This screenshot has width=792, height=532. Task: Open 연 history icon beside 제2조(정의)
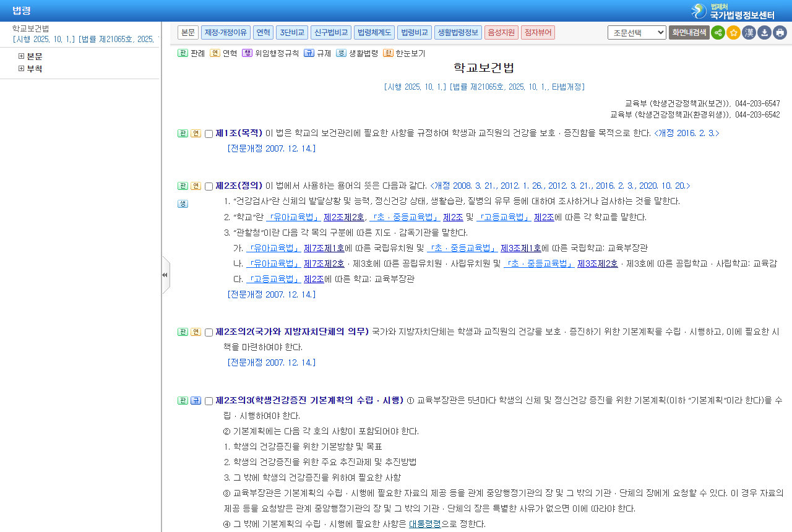click(x=196, y=186)
